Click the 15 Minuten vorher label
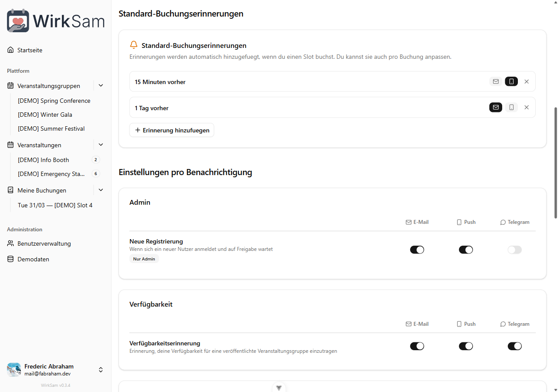This screenshot has height=392, width=558. 160,82
